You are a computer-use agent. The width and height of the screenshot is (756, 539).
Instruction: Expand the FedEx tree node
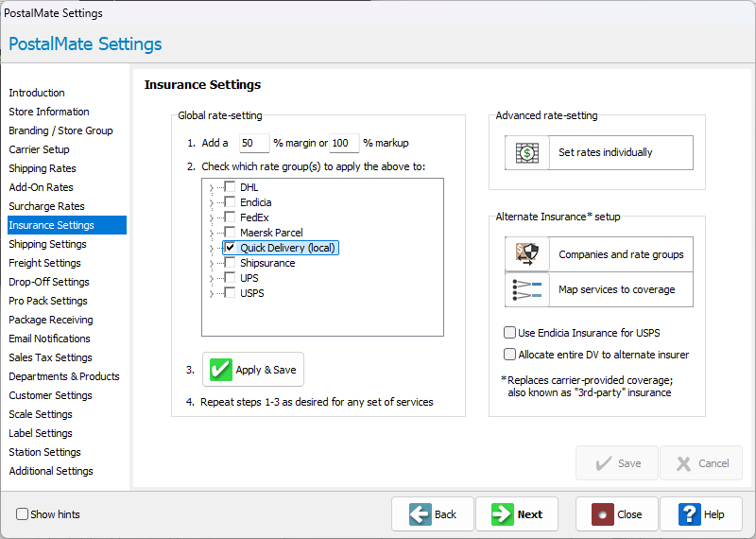point(211,217)
